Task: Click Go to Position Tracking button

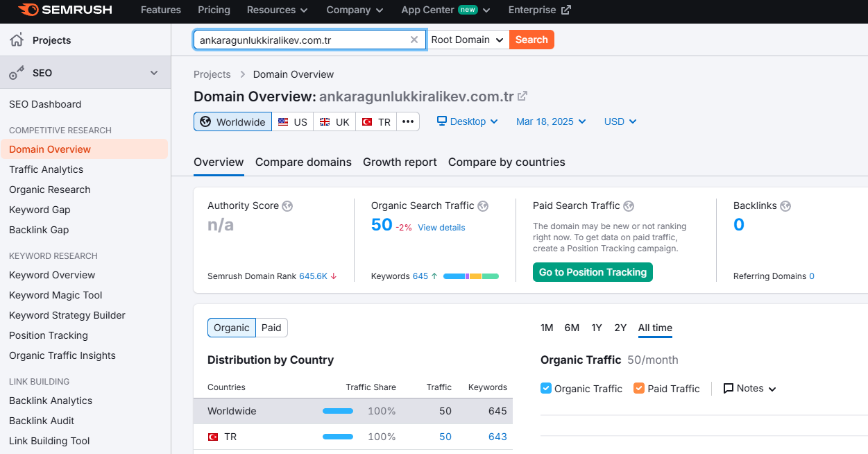Action: pyautogui.click(x=593, y=272)
